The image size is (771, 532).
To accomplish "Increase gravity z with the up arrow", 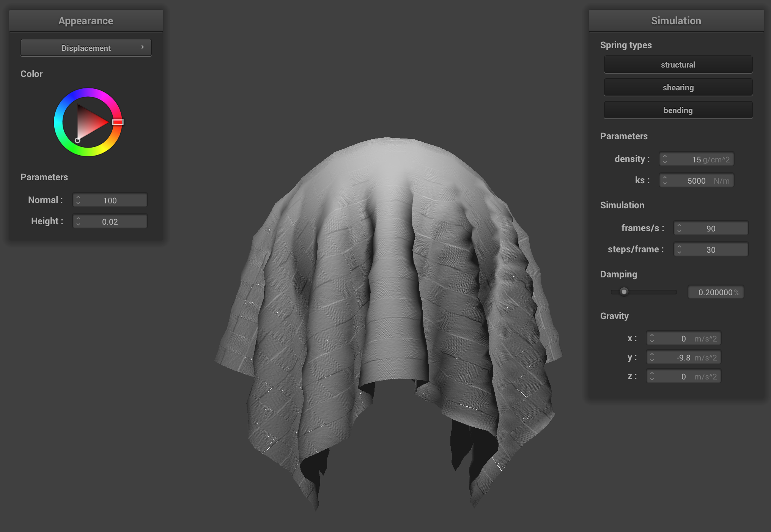I will (x=652, y=373).
